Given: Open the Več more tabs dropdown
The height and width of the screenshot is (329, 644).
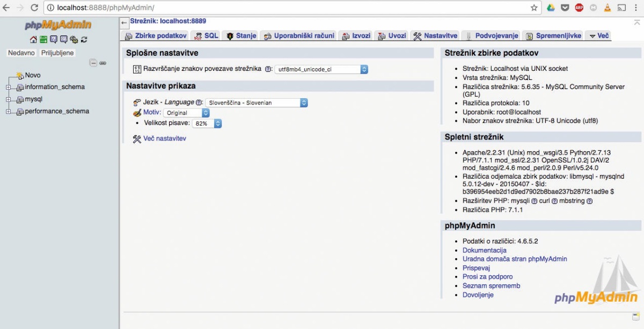Looking at the screenshot, I should point(598,36).
